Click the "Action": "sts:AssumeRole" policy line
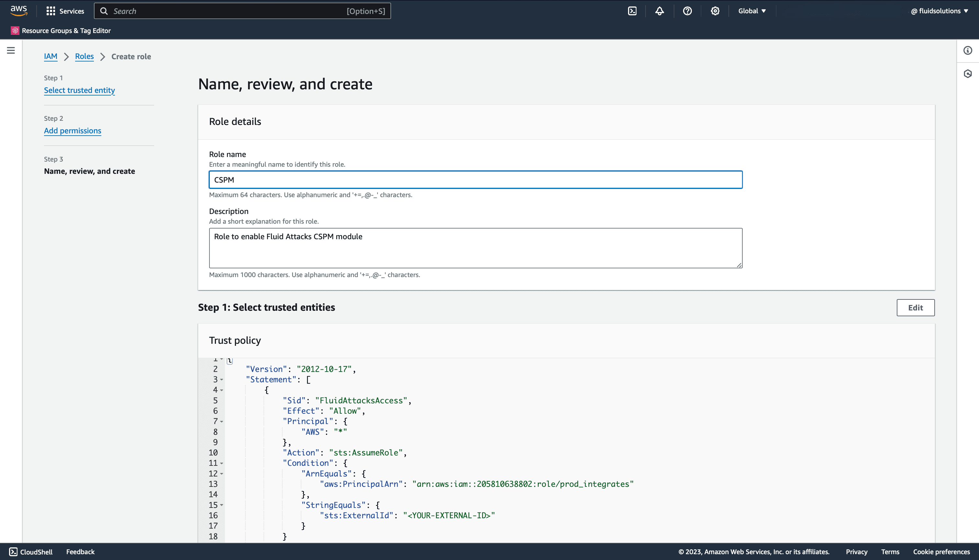 (345, 453)
